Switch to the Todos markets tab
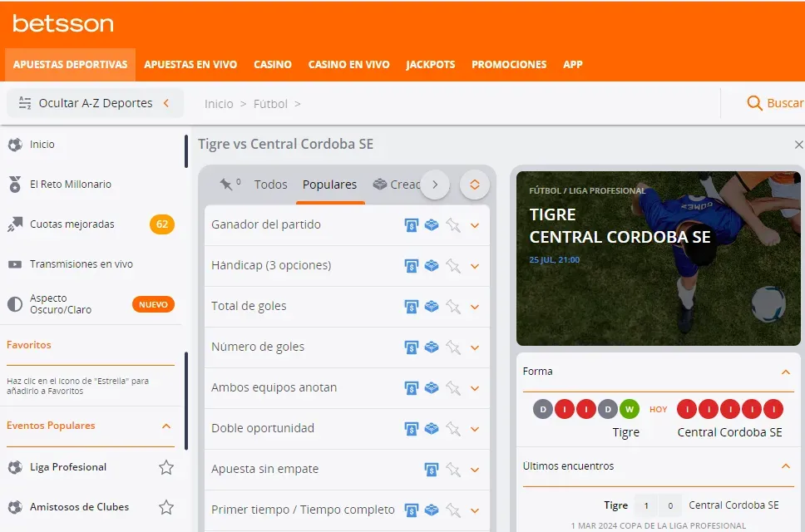805x532 pixels. [270, 185]
